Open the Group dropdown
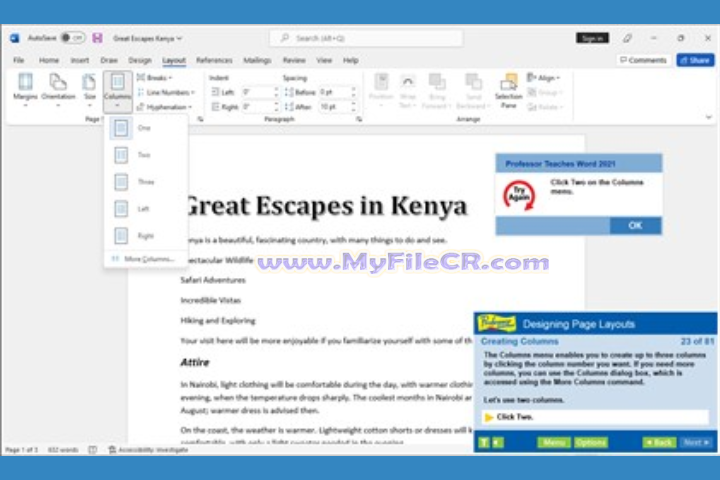Screen dimensions: 720x480 545,92
